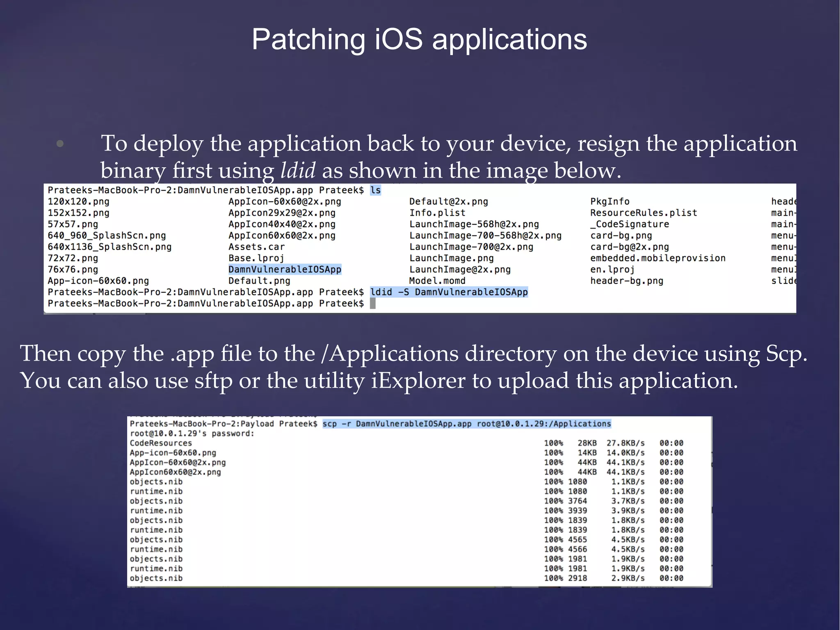This screenshot has width=840, height=630.
Task: Click the '27.8KB/s' transfer speed value
Action: [625, 443]
